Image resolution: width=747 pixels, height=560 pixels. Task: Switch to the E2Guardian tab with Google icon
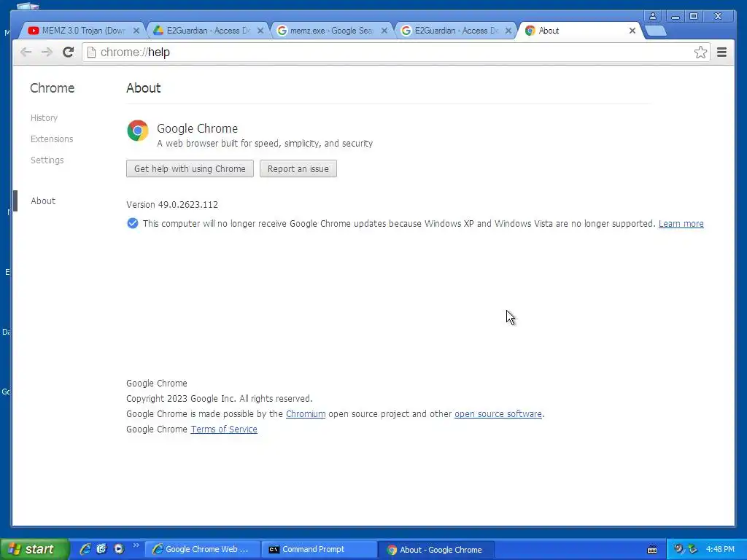pos(454,31)
